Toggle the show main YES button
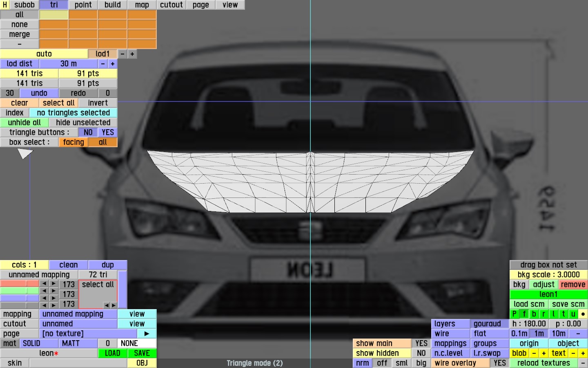 pyautogui.click(x=421, y=343)
